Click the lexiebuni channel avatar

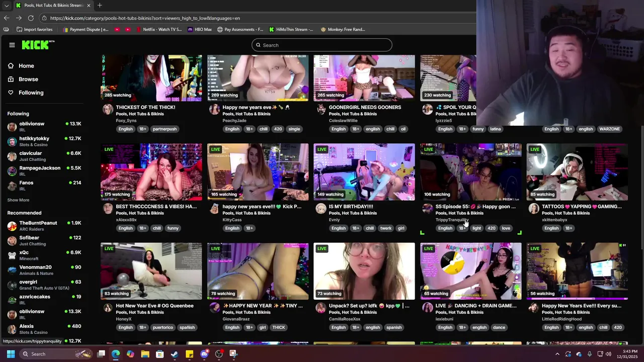click(x=428, y=308)
